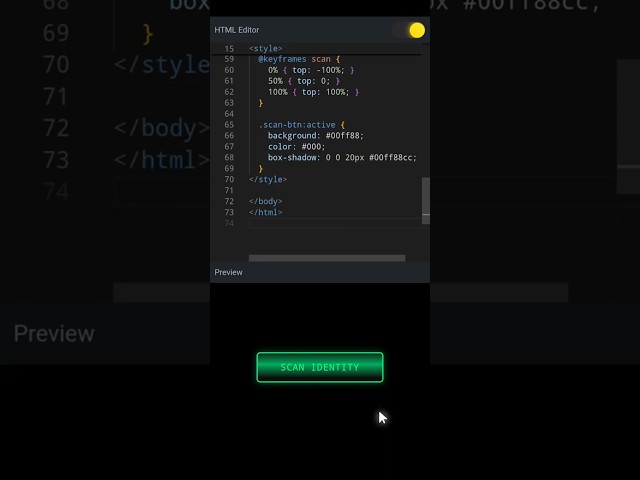Screen dimensions: 640x480
Task: Click the '50% { top: 0; }' line
Action: point(304,81)
